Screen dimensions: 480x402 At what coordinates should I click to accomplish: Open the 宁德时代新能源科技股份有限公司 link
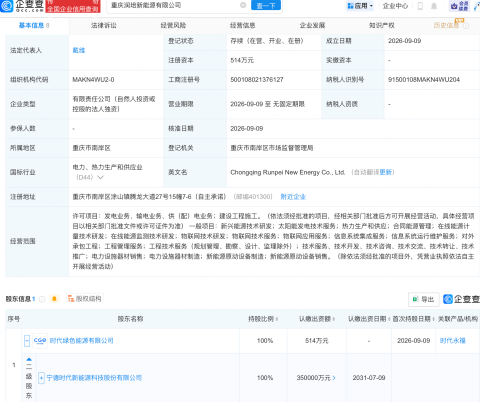click(x=94, y=378)
